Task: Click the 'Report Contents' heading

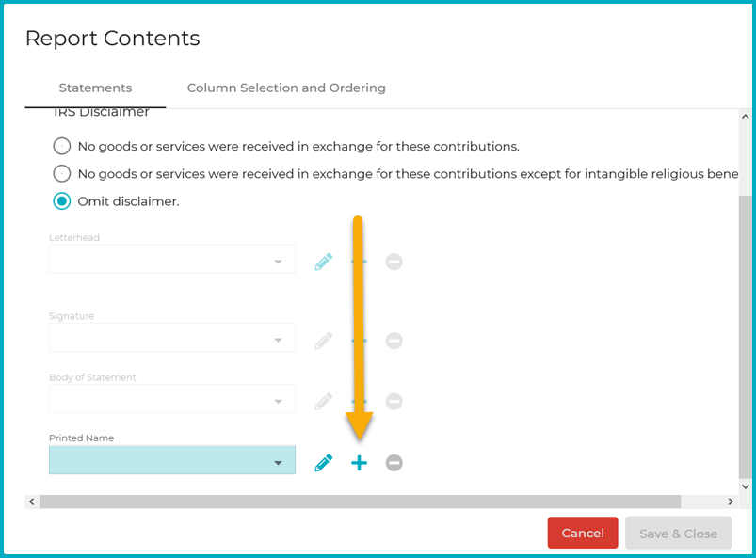Action: [x=112, y=39]
